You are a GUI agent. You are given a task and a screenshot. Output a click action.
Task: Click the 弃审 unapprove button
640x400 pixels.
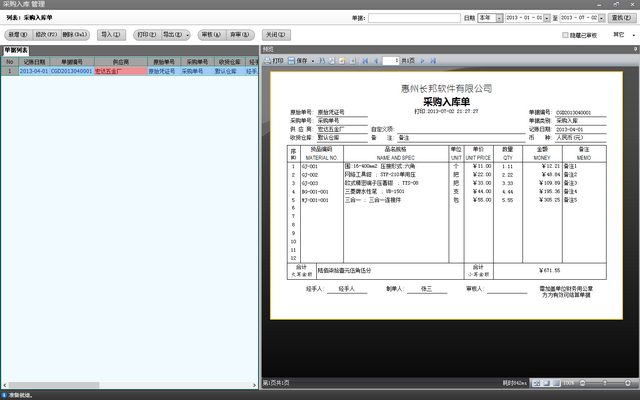[x=240, y=35]
